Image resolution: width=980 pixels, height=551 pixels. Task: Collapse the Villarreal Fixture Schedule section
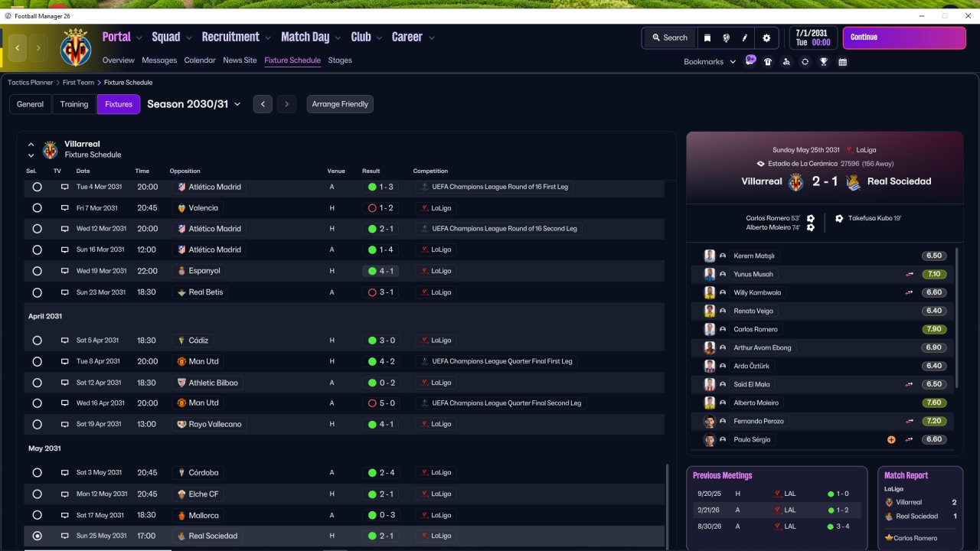[31, 144]
